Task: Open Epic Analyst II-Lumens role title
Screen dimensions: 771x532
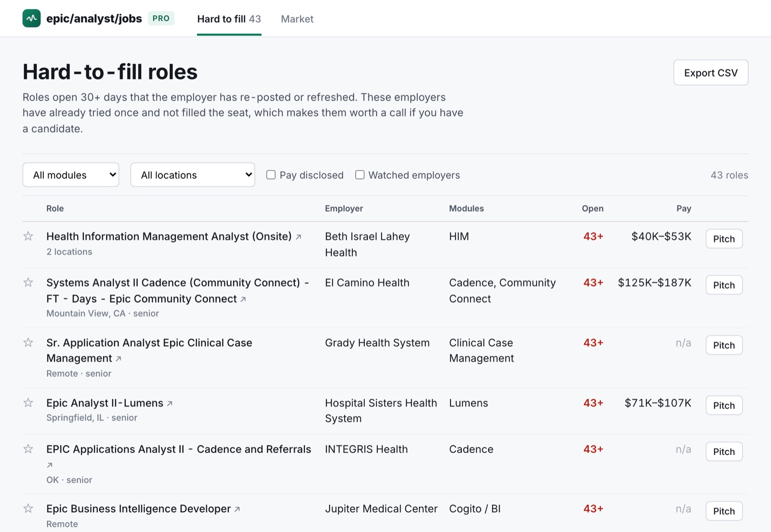Action: point(105,403)
